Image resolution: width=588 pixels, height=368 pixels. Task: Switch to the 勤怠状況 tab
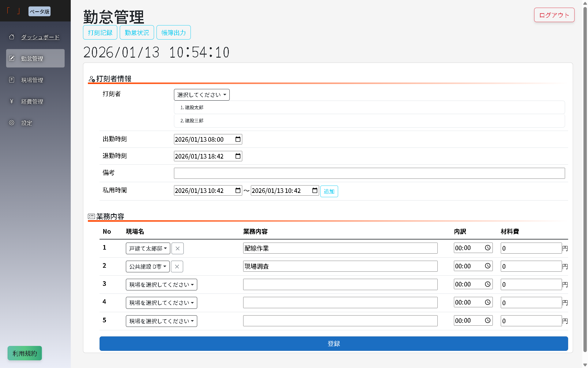137,32
